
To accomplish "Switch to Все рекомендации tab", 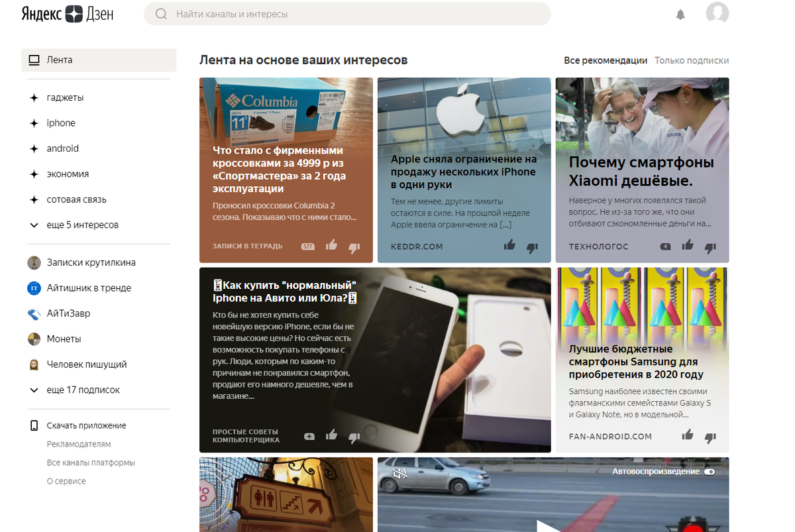I will pos(606,60).
